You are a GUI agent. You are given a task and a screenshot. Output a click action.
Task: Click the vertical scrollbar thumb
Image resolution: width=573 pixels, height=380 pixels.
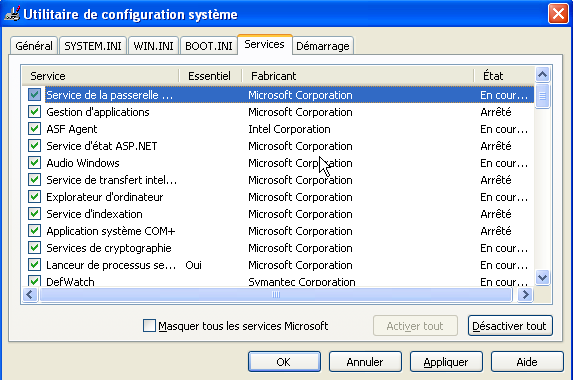(542, 96)
